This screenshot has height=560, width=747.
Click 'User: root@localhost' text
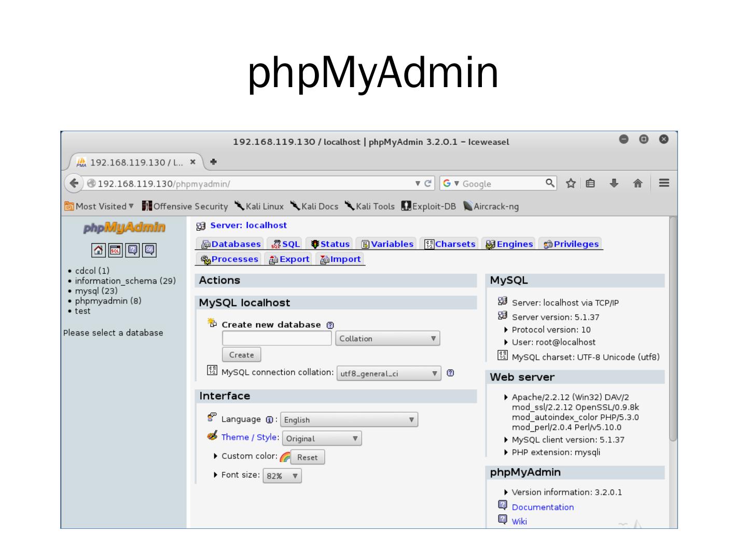pos(554,342)
